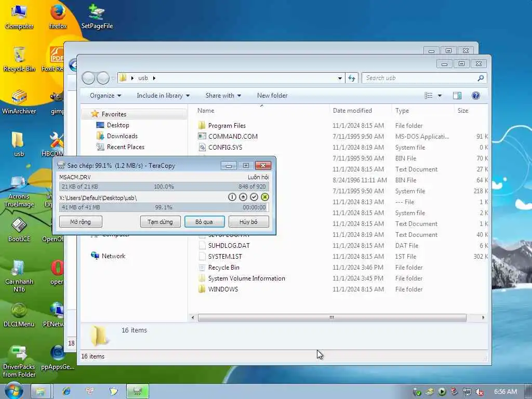Viewport: 532px width, 399px height.
Task: Select Network in navigation pane
Action: click(113, 256)
